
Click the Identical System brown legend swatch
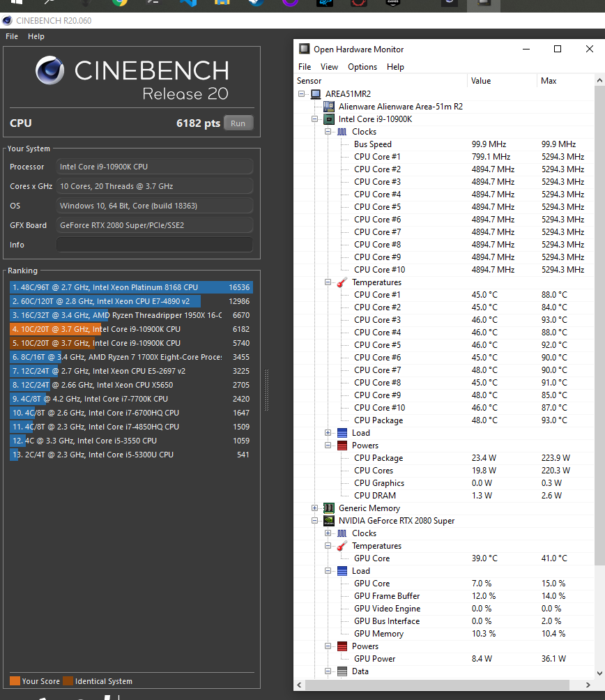pyautogui.click(x=68, y=680)
